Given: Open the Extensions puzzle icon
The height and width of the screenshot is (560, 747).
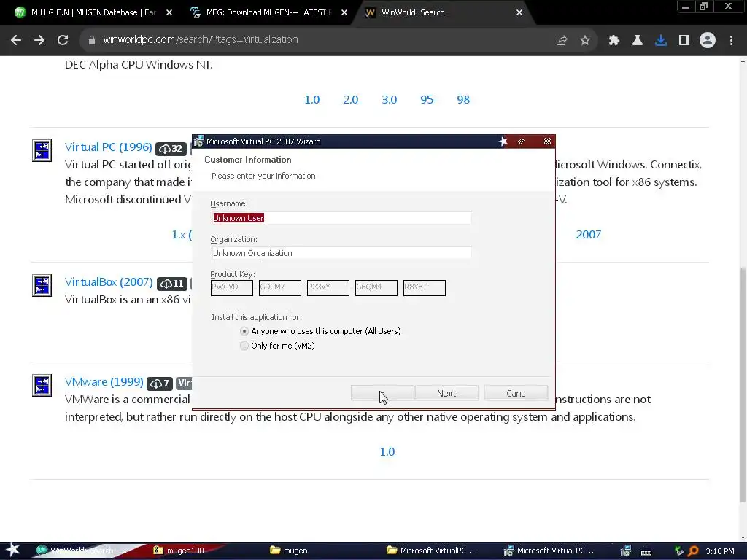Looking at the screenshot, I should click(x=614, y=41).
